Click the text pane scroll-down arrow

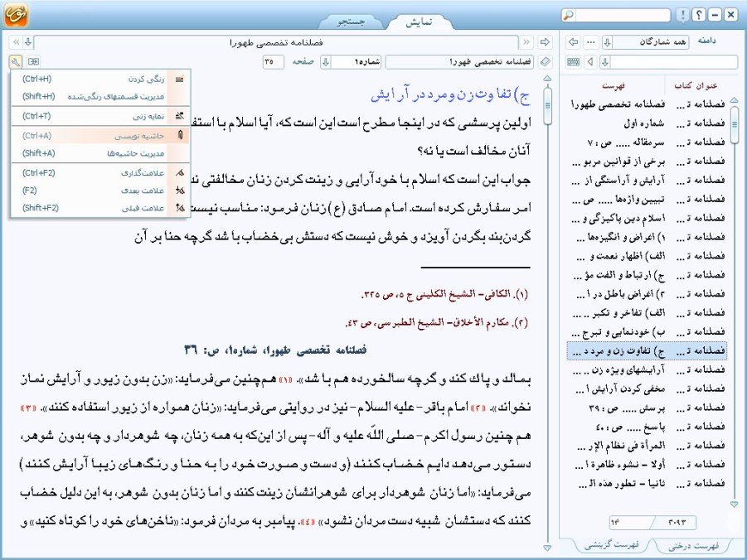pos(547,548)
